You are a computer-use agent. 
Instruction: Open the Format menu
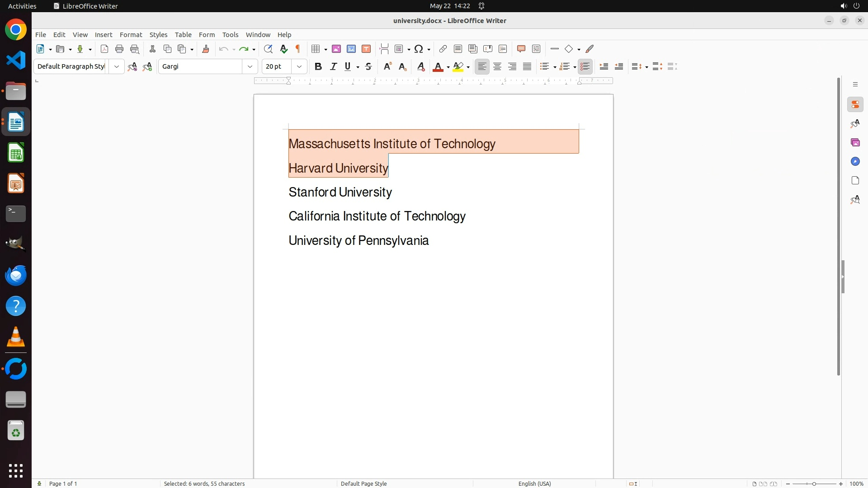pos(131,35)
